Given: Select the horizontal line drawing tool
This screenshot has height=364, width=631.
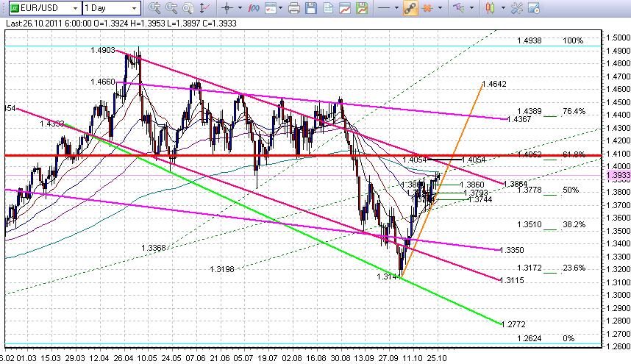Looking at the screenshot, I should point(385,7).
